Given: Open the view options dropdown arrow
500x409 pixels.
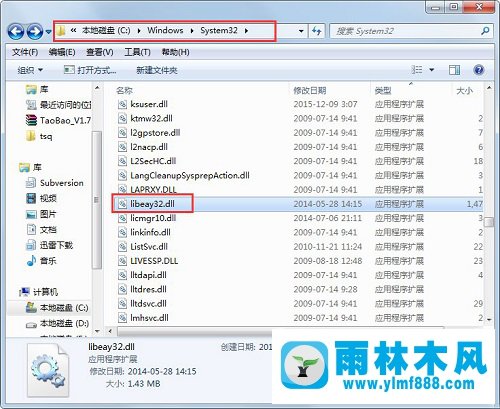Looking at the screenshot, I should point(431,70).
